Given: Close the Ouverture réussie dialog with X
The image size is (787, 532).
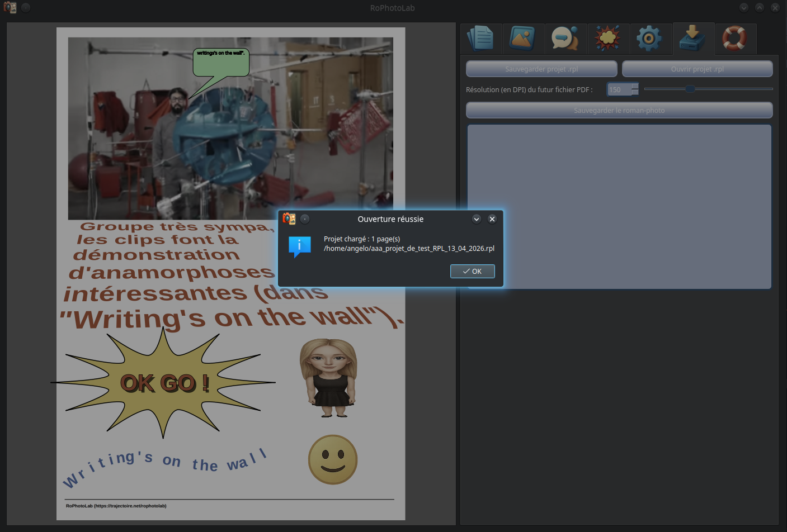Looking at the screenshot, I should 492,219.
